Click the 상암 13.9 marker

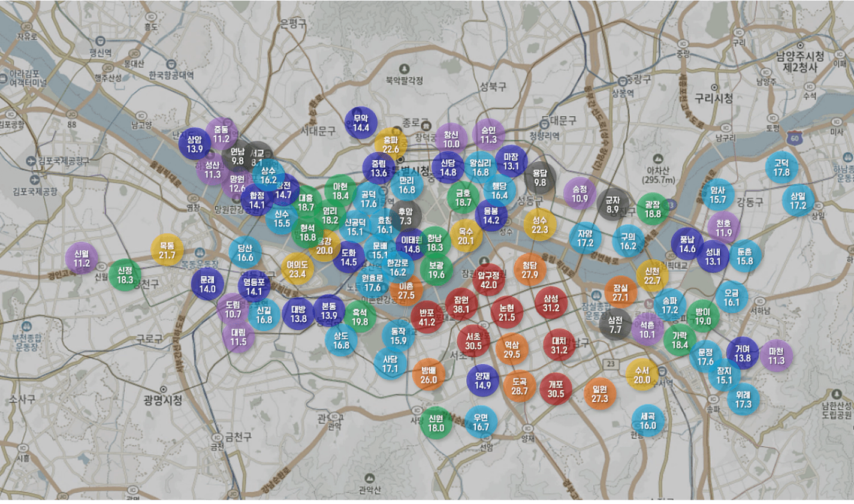click(195, 144)
